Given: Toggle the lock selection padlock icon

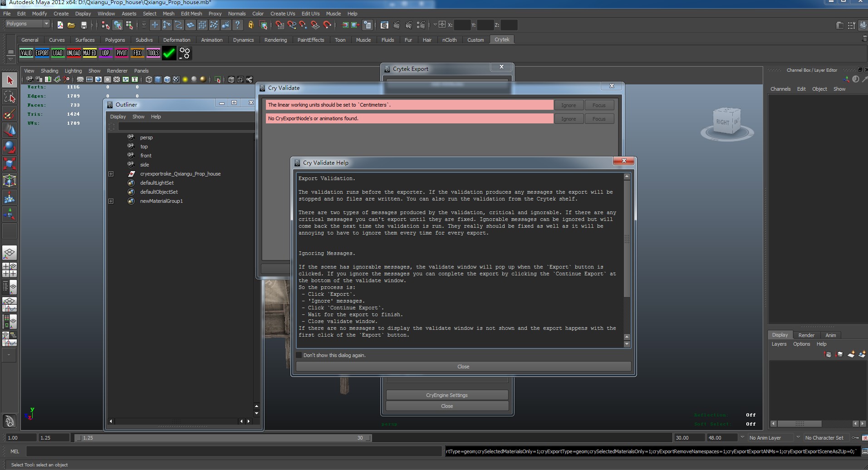Looking at the screenshot, I should 250,25.
